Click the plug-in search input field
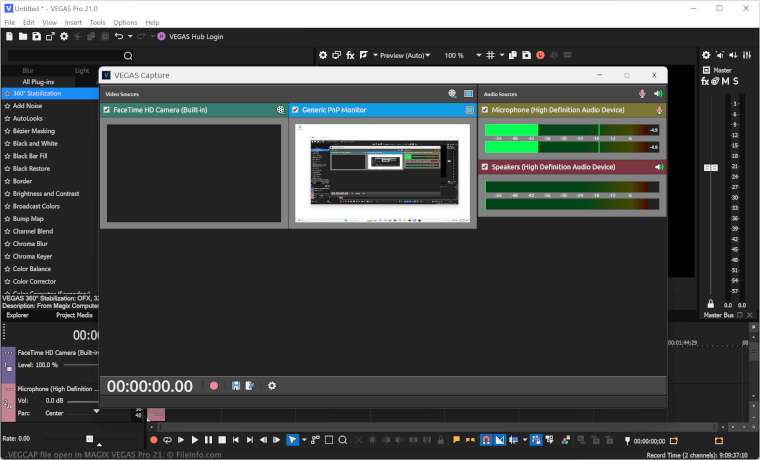This screenshot has height=460, width=760. click(x=70, y=56)
